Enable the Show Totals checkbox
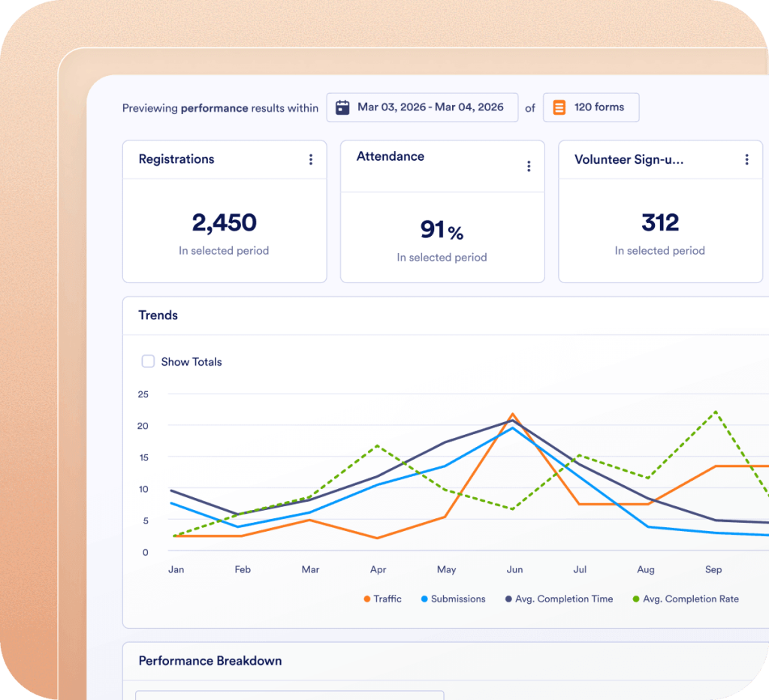This screenshot has height=700, width=769. [148, 361]
